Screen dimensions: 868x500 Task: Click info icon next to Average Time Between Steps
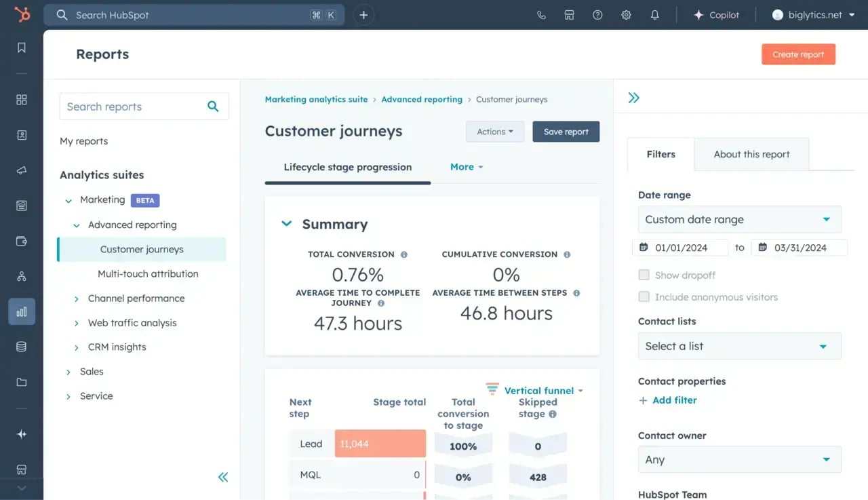point(576,293)
